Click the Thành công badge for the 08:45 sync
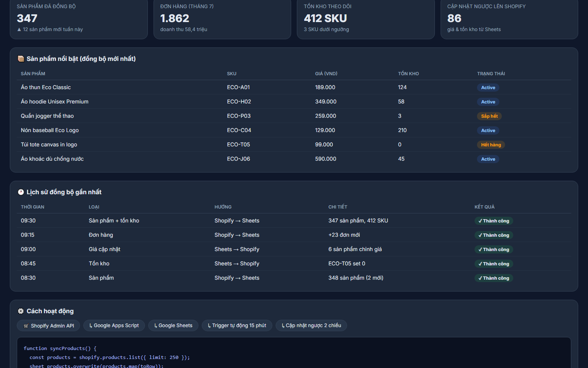The height and width of the screenshot is (368, 588). (x=494, y=264)
